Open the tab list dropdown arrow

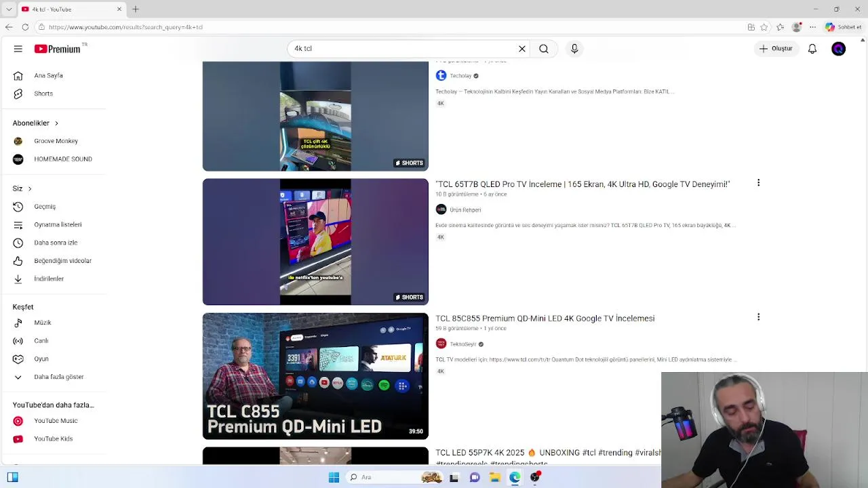pyautogui.click(x=9, y=9)
